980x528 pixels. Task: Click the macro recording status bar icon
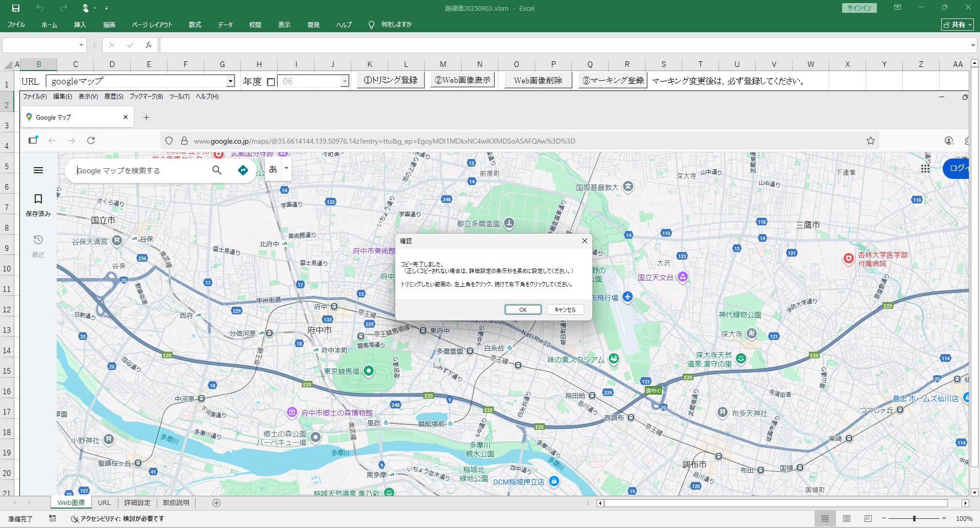pos(52,518)
